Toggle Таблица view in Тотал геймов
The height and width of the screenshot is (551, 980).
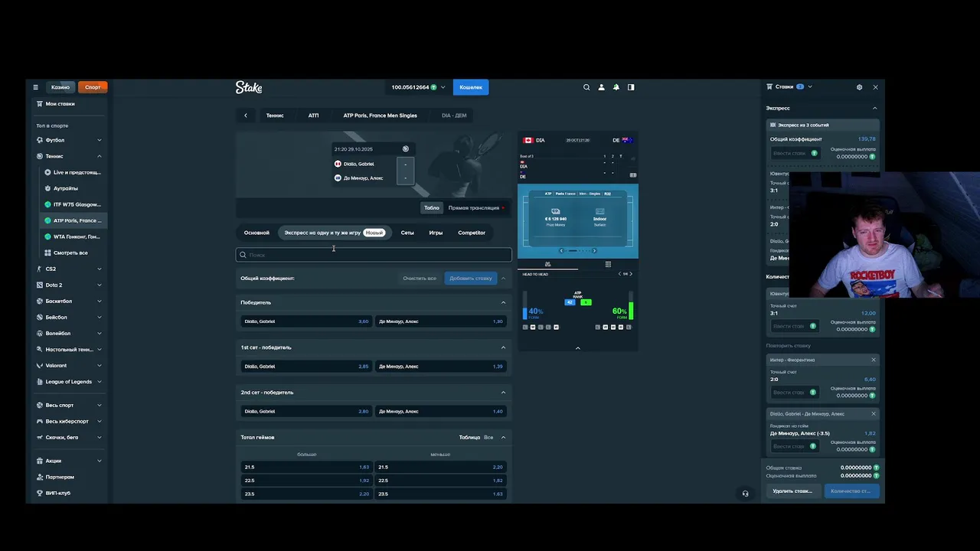(x=469, y=437)
